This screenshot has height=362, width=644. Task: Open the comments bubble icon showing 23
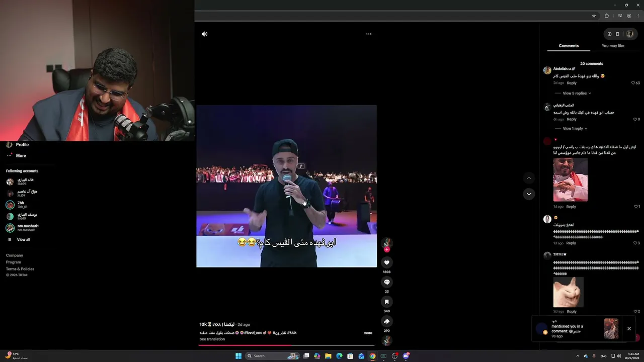386,282
